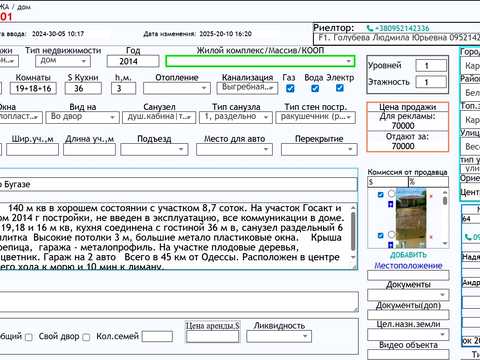
Task: Uncheck the second photo's checkbox
Action: tap(381, 236)
